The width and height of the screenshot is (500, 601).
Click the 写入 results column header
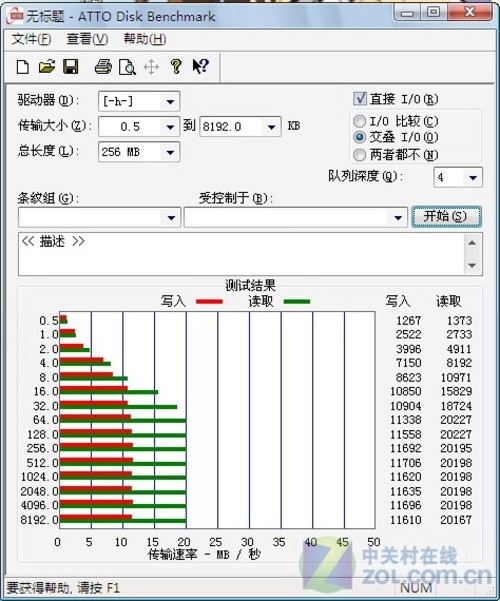point(398,301)
